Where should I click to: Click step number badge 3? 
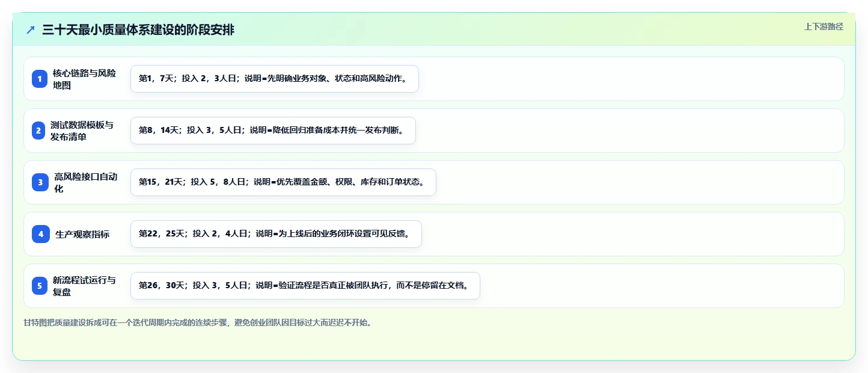[40, 182]
